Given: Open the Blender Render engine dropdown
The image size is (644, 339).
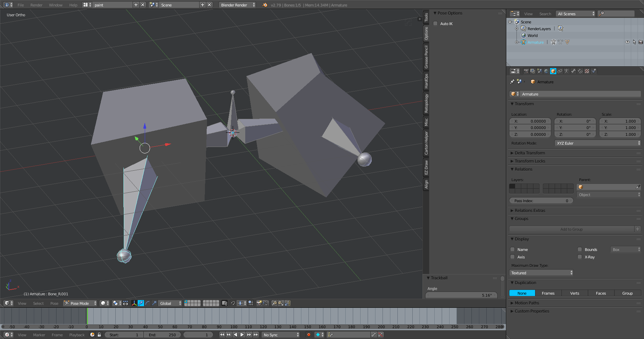Looking at the screenshot, I should pos(237,5).
